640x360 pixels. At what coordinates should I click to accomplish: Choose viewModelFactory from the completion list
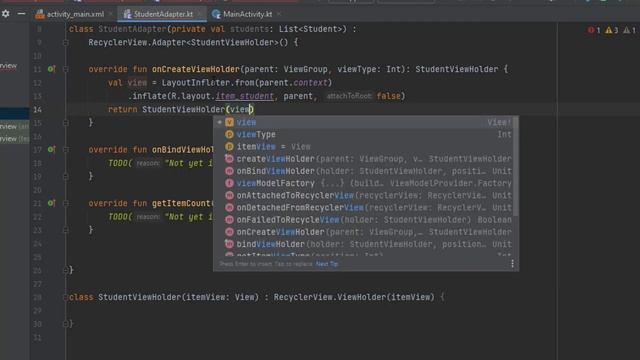click(364, 184)
